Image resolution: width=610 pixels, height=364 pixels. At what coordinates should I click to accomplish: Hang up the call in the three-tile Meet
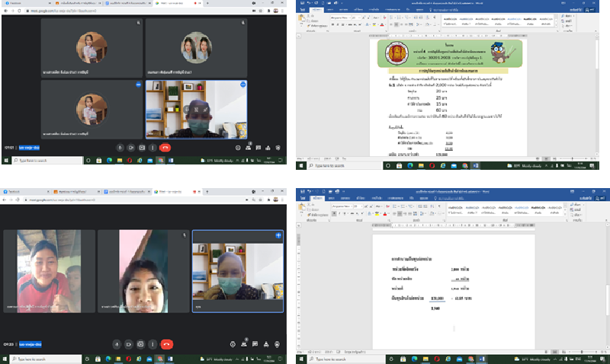[x=166, y=343]
